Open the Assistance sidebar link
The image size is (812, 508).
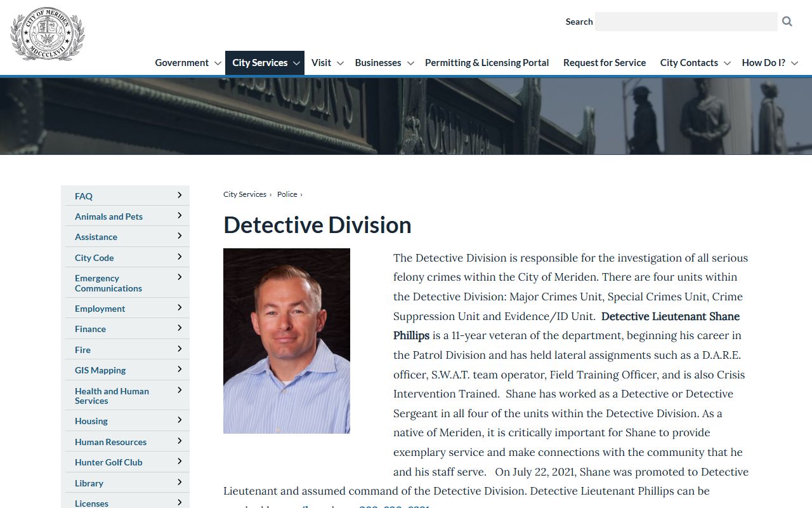coord(96,237)
